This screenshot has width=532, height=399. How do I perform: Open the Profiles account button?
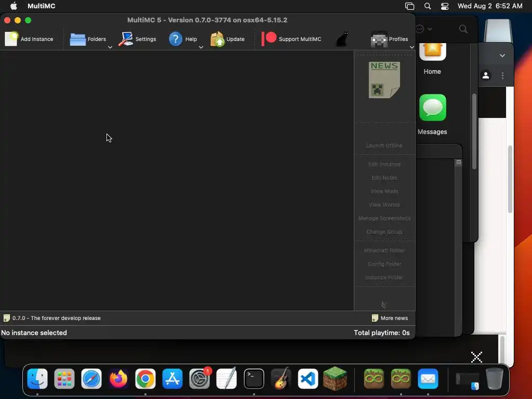(390, 39)
